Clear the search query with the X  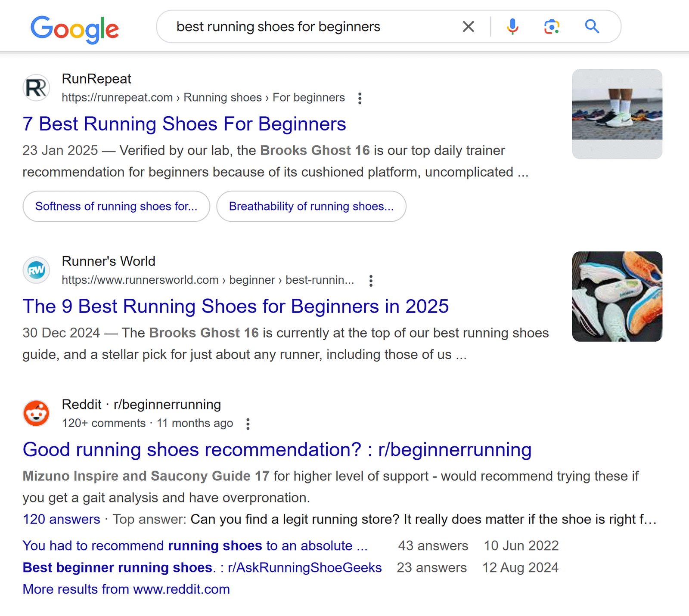pos(469,26)
